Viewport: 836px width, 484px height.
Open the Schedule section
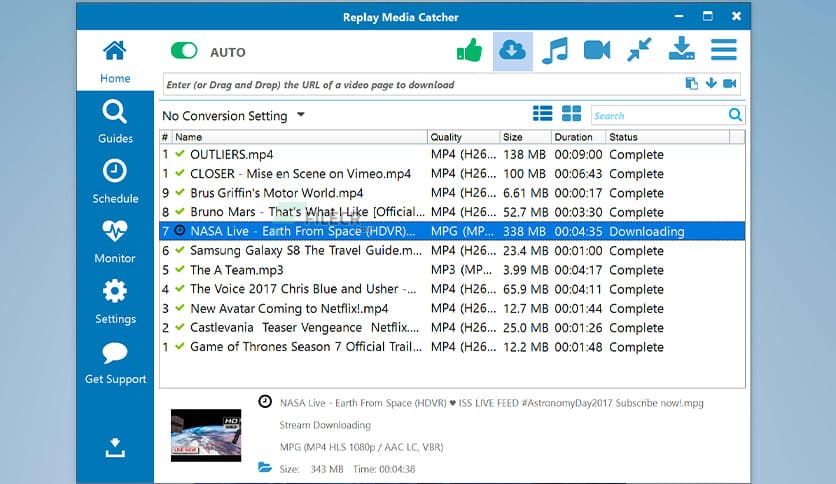(115, 182)
